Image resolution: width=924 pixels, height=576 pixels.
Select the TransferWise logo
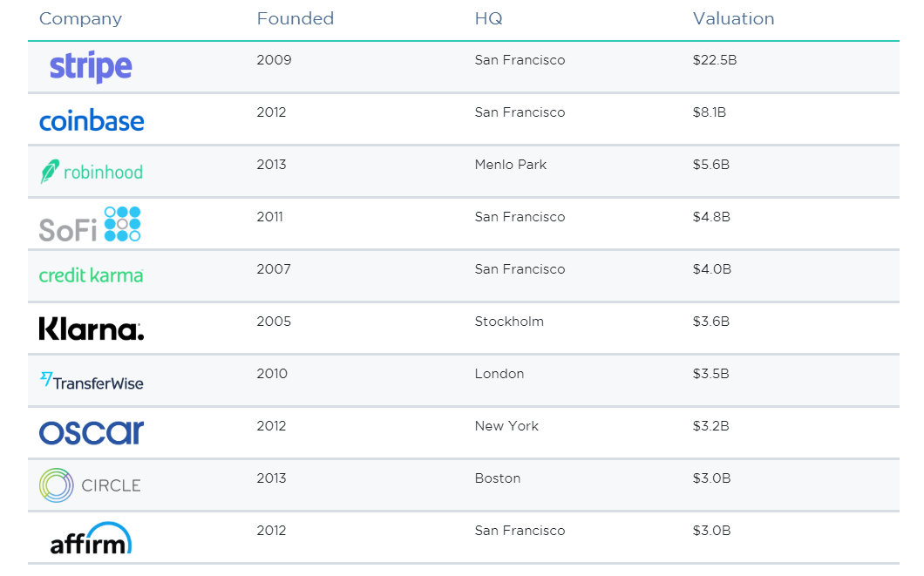click(x=92, y=381)
